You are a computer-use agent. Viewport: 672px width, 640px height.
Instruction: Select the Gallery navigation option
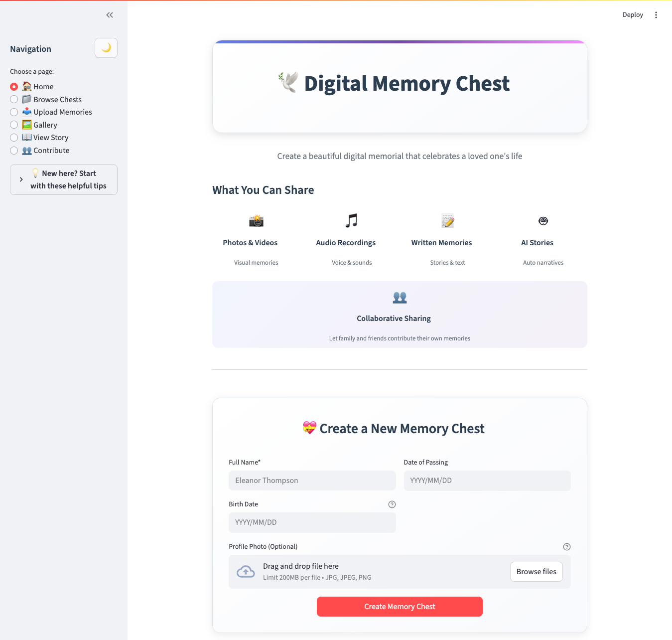[x=14, y=125]
